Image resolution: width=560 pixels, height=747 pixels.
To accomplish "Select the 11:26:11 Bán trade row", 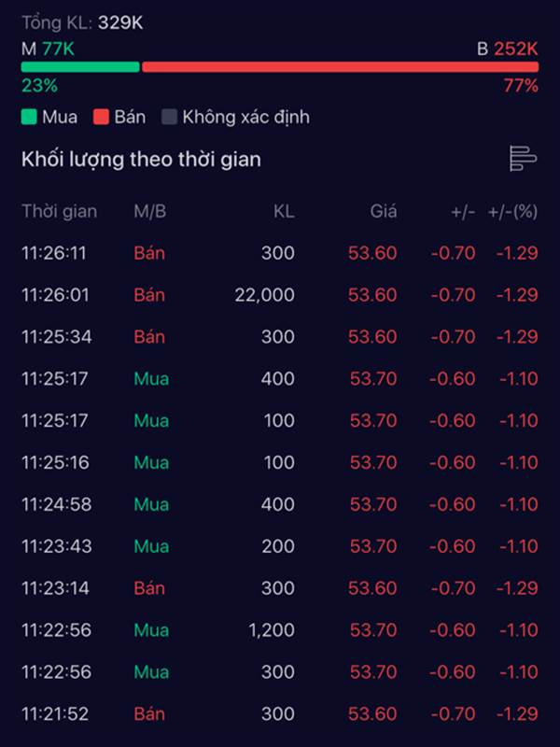I will coord(280,253).
